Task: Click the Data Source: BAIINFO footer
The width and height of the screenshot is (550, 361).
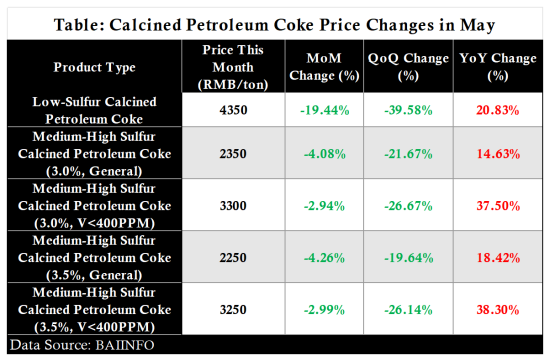Action: (x=82, y=345)
